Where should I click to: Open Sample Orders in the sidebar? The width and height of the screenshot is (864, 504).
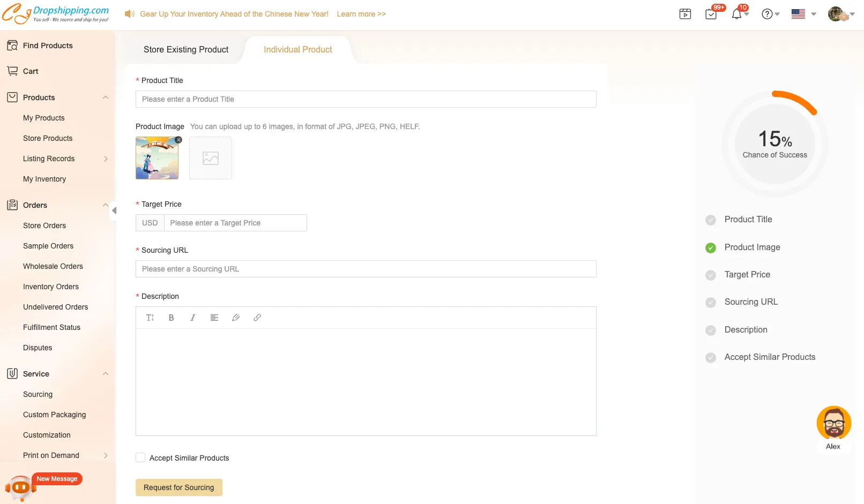point(48,246)
